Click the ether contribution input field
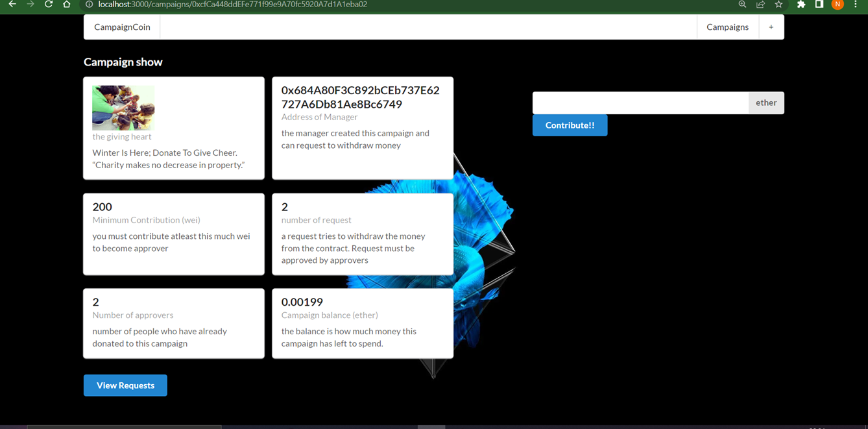868x429 pixels. coord(639,103)
